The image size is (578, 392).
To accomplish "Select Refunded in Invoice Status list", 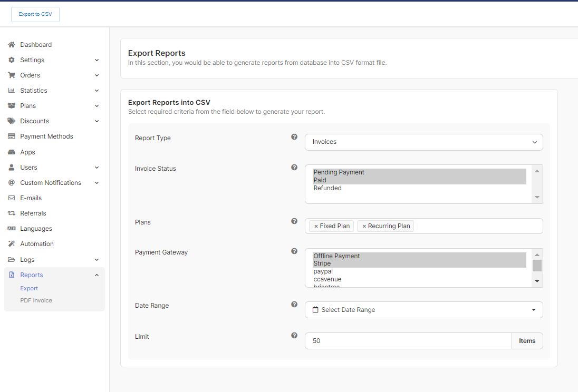I will 419,188.
